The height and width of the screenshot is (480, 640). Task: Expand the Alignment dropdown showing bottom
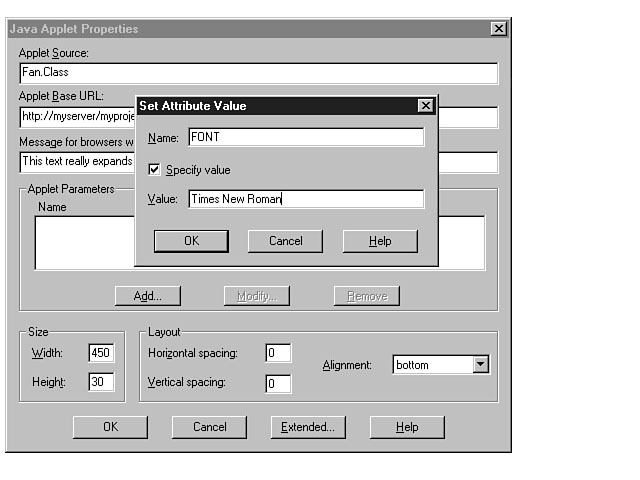[481, 365]
